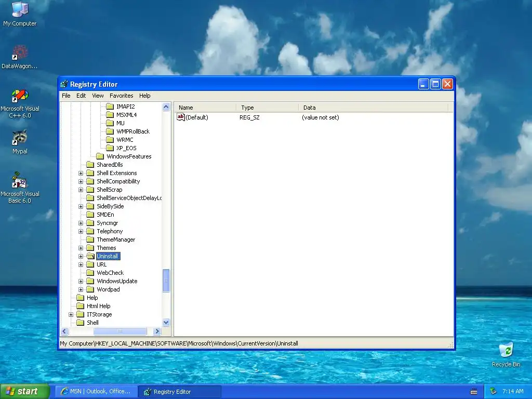
Task: Click the registry path in status bar
Action: tap(179, 344)
